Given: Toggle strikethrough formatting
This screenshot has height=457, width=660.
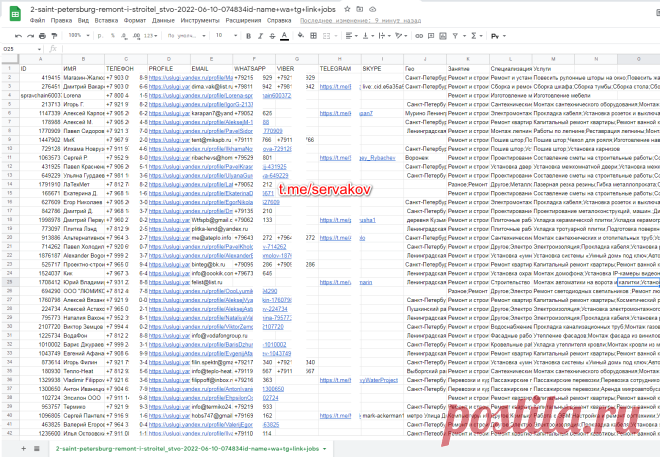Looking at the screenshot, I should tap(272, 36).
